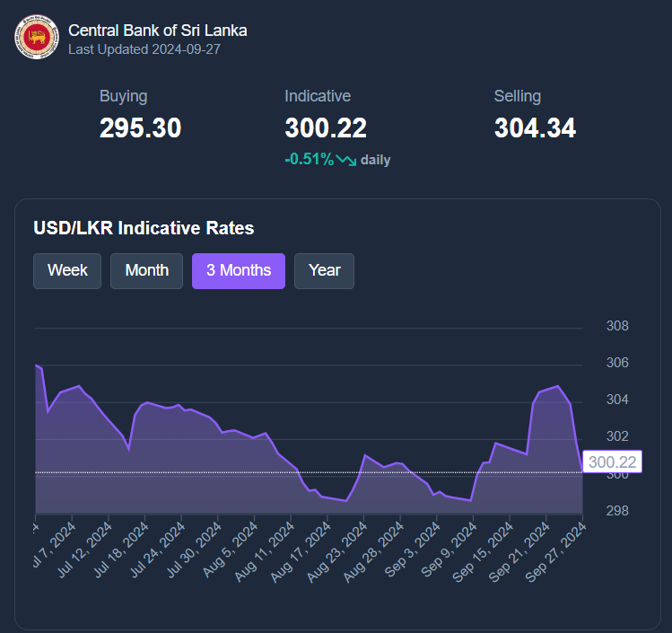This screenshot has width=672, height=633.
Task: Click the Aug 11, 2024 axis label
Action: click(x=265, y=553)
